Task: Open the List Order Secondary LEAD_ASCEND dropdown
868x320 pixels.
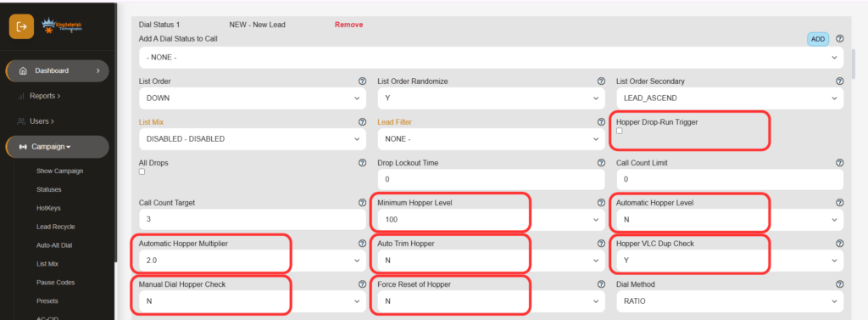Action: [x=730, y=98]
